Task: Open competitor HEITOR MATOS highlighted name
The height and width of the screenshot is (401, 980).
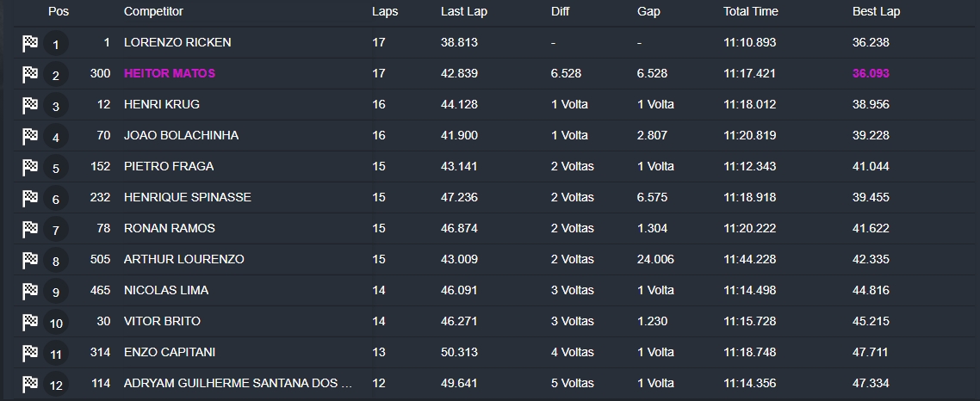Action: [170, 73]
